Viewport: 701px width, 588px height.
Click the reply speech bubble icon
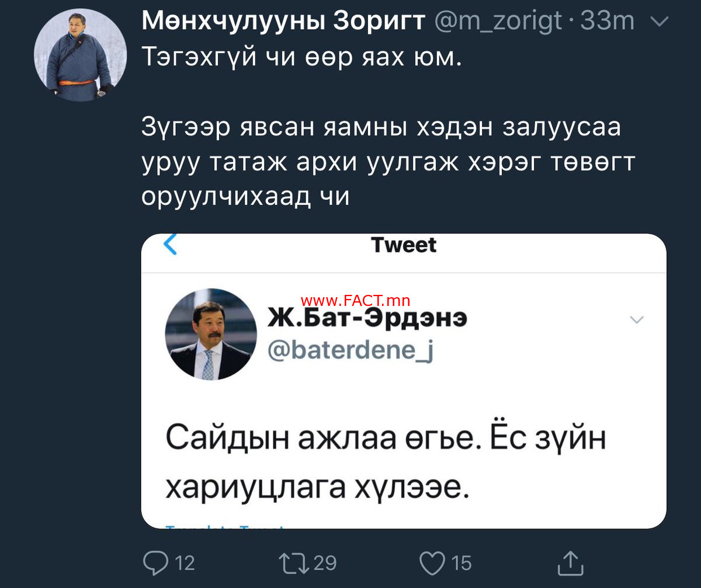pos(156,562)
